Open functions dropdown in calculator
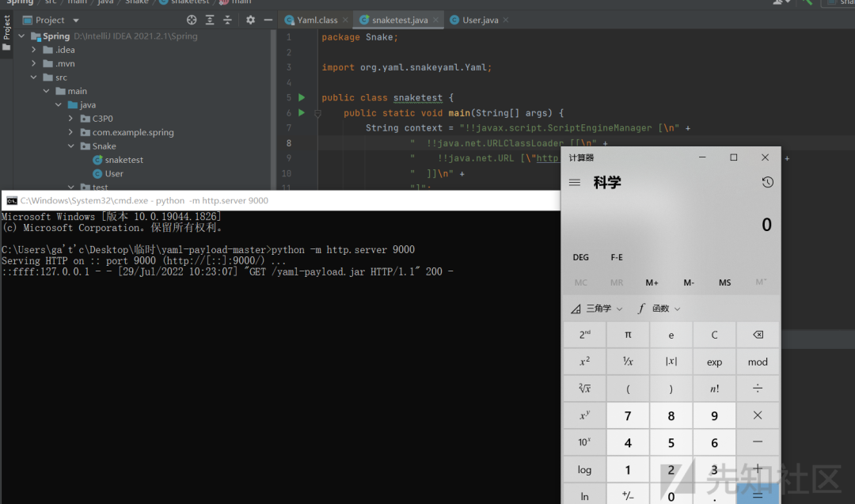 (x=659, y=309)
